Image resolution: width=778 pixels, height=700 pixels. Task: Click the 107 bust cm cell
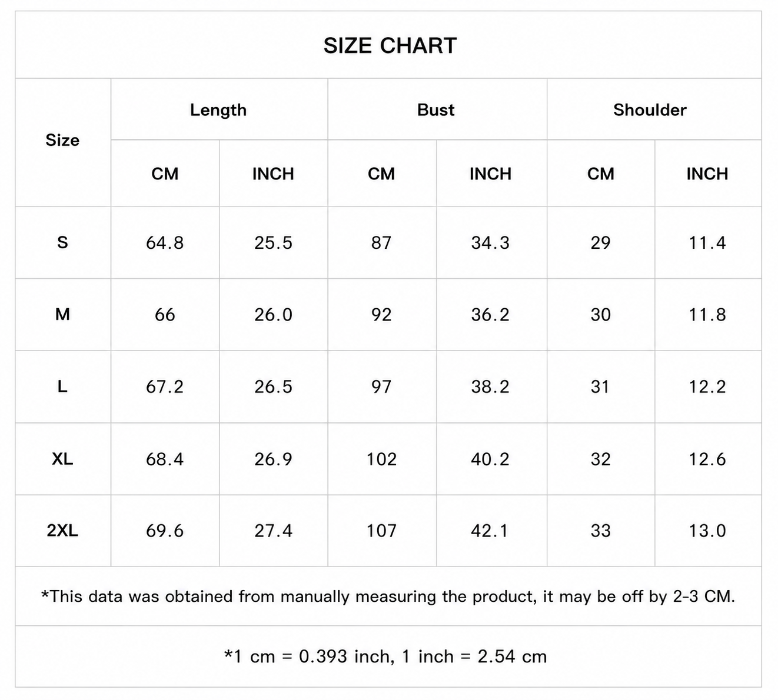coord(381,531)
